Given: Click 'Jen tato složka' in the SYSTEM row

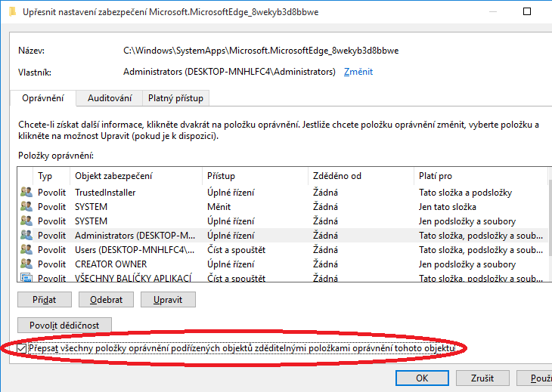Looking at the screenshot, I should [448, 207].
